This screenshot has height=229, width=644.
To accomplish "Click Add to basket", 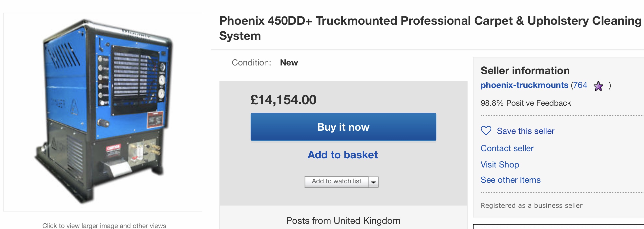I will click(x=343, y=155).
